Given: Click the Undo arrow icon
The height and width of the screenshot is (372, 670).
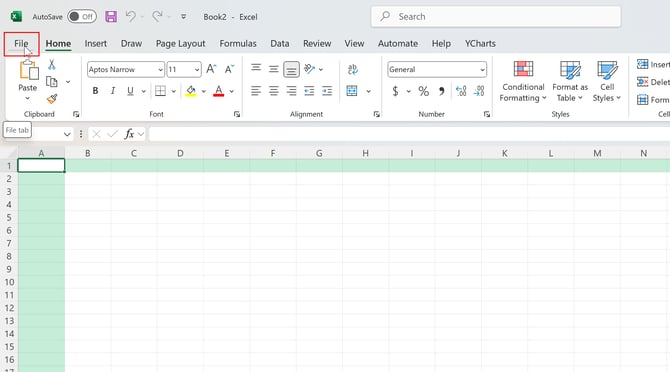Looking at the screenshot, I should (x=131, y=17).
